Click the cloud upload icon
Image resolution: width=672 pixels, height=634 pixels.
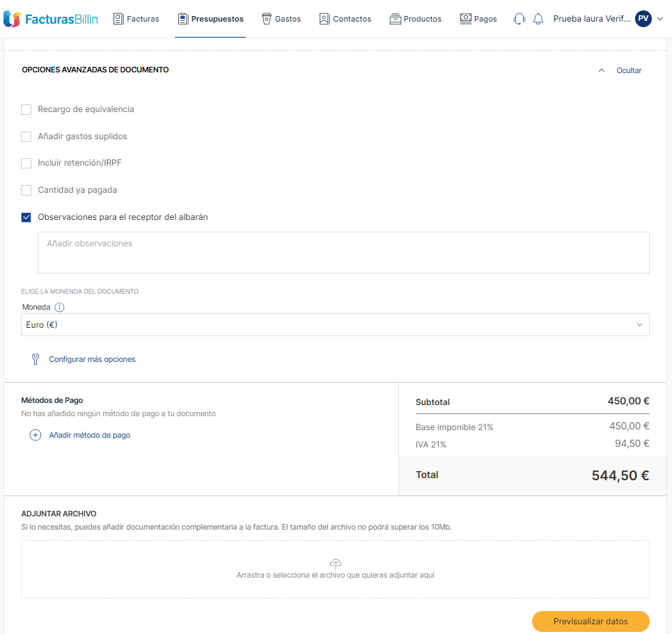pos(335,563)
